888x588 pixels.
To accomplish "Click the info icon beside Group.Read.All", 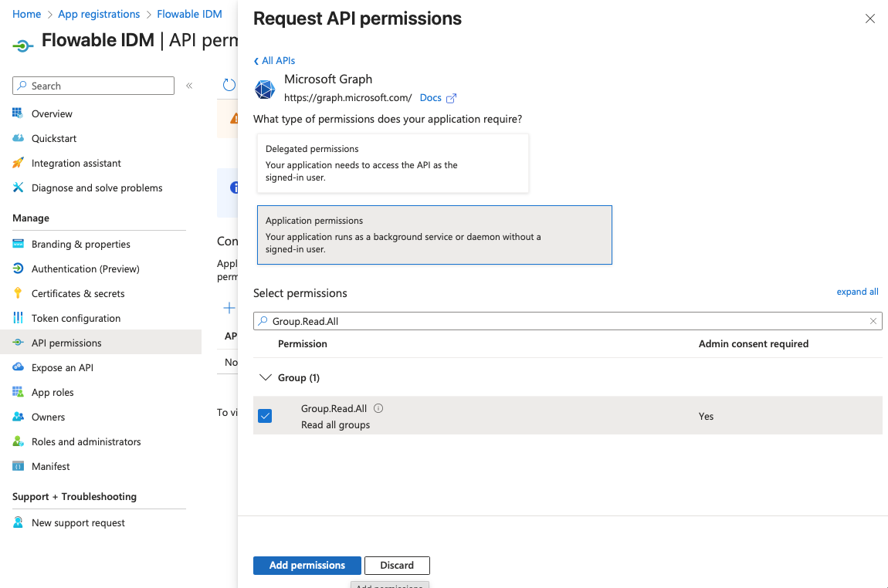I will tap(378, 409).
